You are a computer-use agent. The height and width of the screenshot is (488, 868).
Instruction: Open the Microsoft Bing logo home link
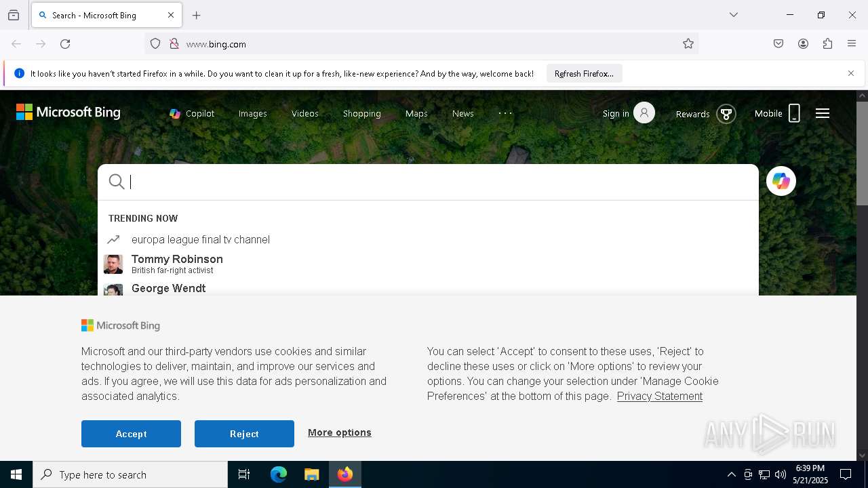tap(68, 113)
